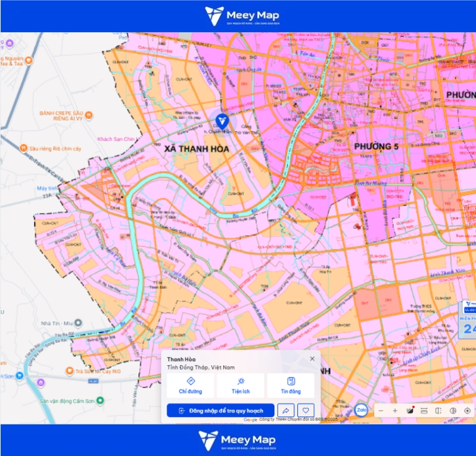Click Đăng nhập để tra quy hoạch button
This screenshot has width=476, height=456.
coord(221,410)
